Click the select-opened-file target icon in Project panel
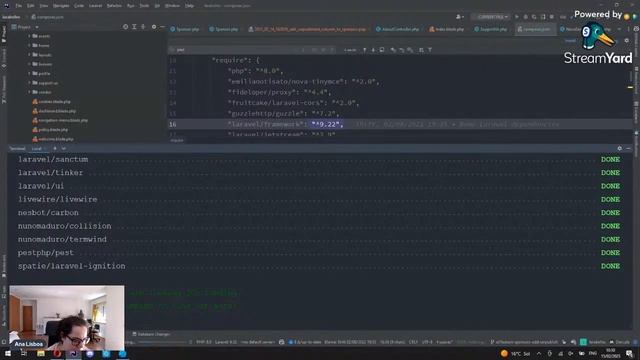Viewport: 640px width, 360px height. click(x=125, y=27)
